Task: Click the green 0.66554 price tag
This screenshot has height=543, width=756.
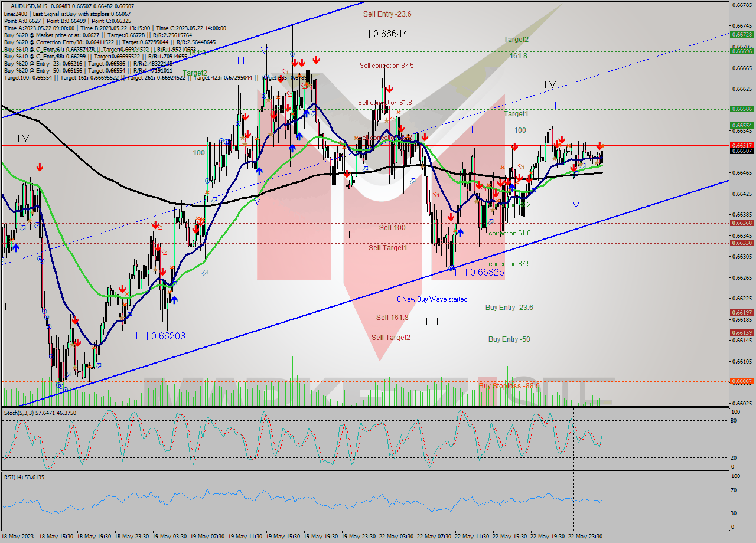Action: point(742,125)
